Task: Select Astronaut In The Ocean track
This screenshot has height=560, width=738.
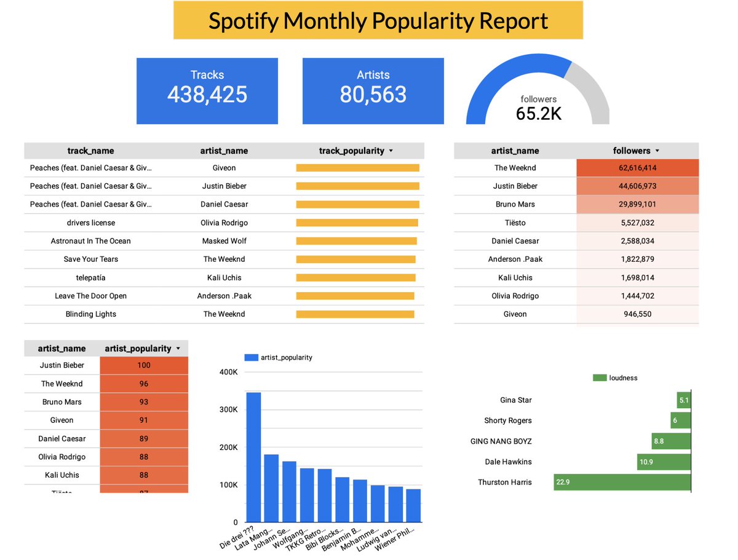Action: pyautogui.click(x=91, y=241)
